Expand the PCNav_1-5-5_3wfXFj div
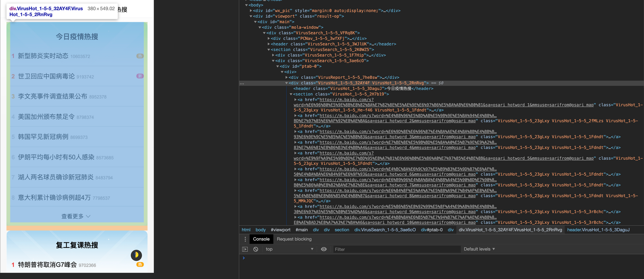Image resolution: width=644 pixels, height=279 pixels. (269, 38)
